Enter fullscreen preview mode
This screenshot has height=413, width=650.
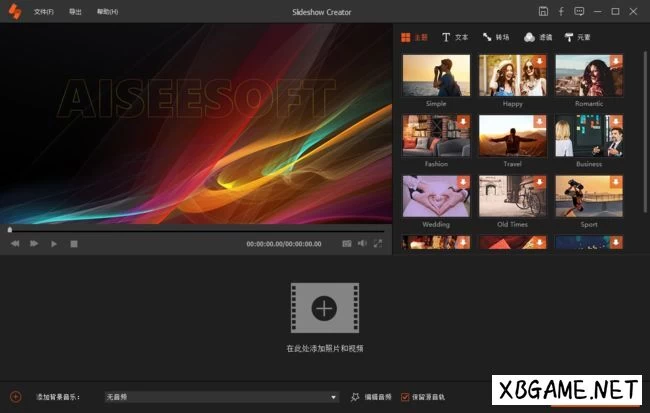[x=378, y=243]
